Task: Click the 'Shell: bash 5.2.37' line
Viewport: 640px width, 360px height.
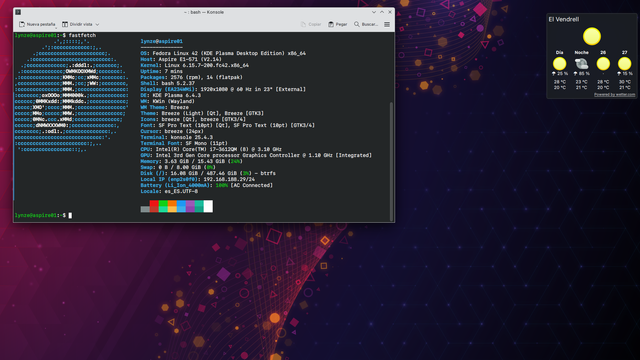Action: [167, 83]
